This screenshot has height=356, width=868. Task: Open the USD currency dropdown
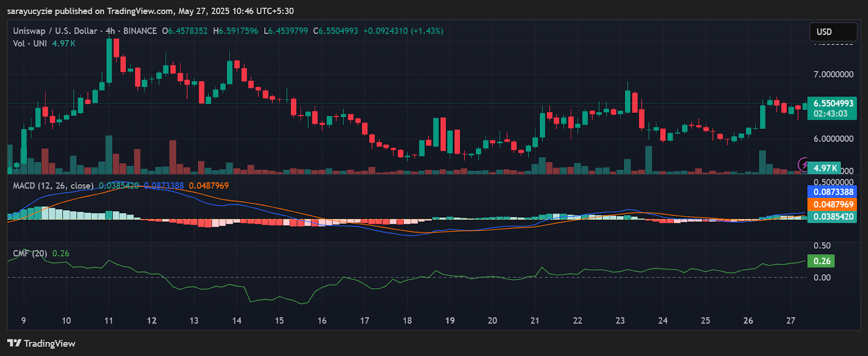833,32
